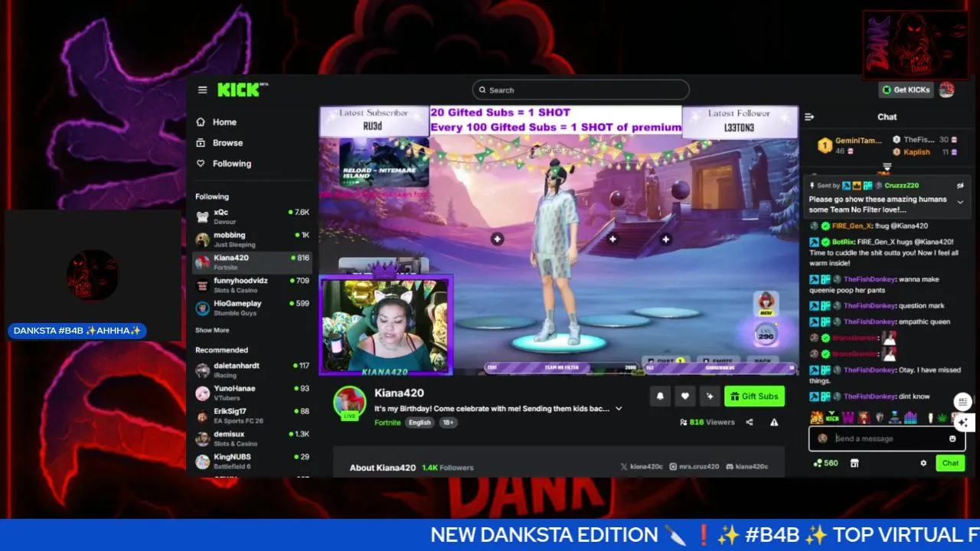
Task: Click the green Chat send button
Action: click(x=950, y=463)
